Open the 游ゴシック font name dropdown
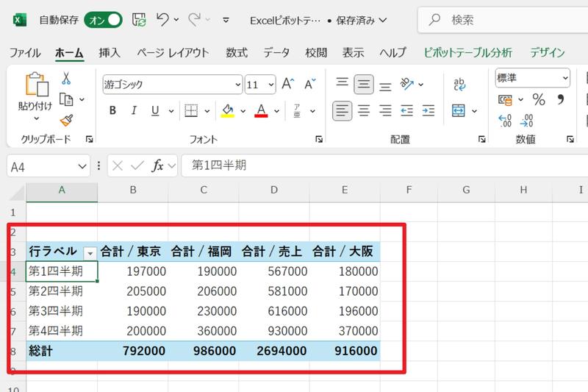Screen dimensions: 588x392 point(237,85)
